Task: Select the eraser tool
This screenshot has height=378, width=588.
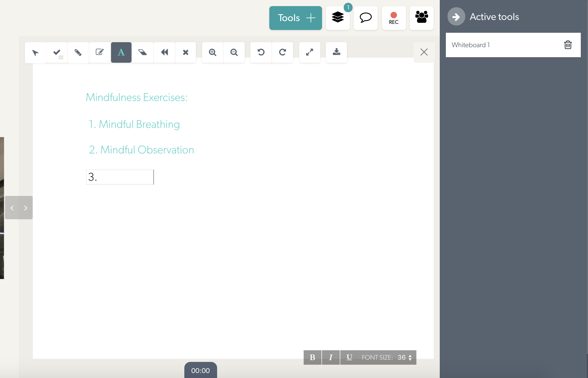Action: 143,52
